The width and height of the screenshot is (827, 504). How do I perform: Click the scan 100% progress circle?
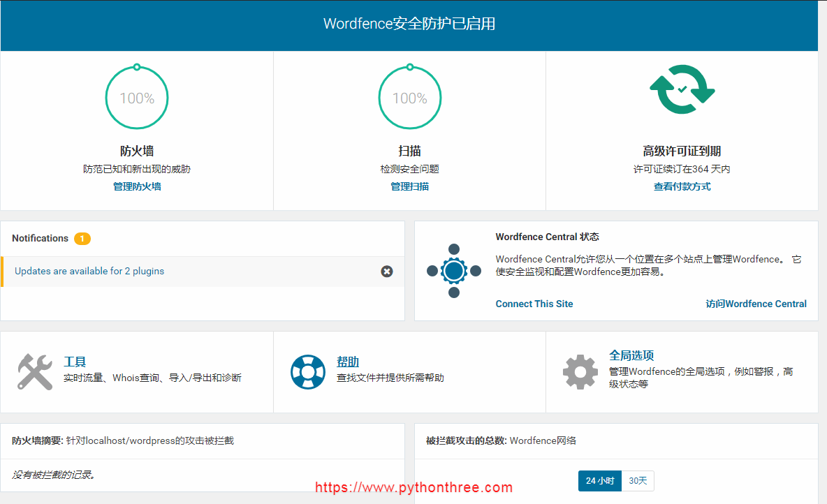[x=409, y=97]
